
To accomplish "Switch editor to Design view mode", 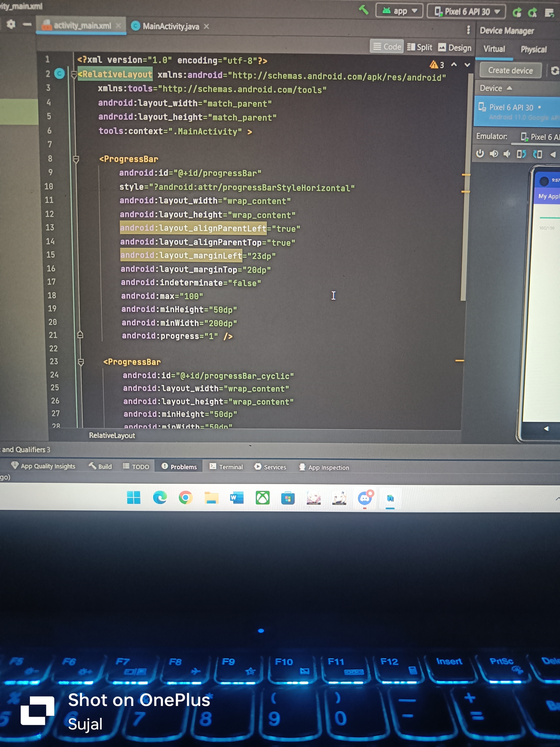I will [x=455, y=48].
